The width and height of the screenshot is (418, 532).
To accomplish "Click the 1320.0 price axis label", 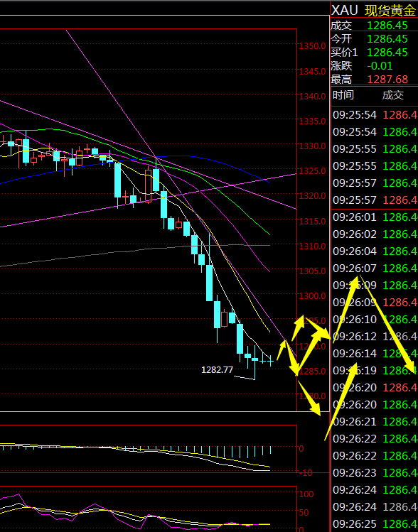I will 312,196.
